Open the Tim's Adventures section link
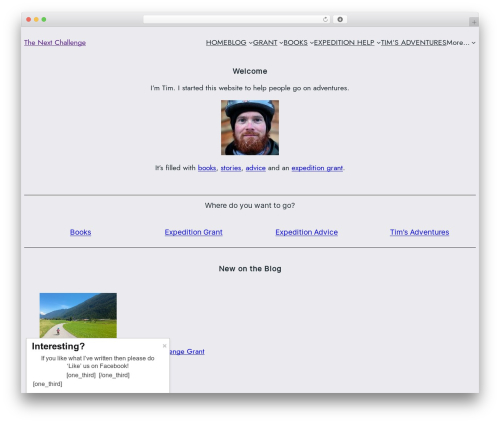Image resolution: width=500 pixels, height=423 pixels. (419, 232)
